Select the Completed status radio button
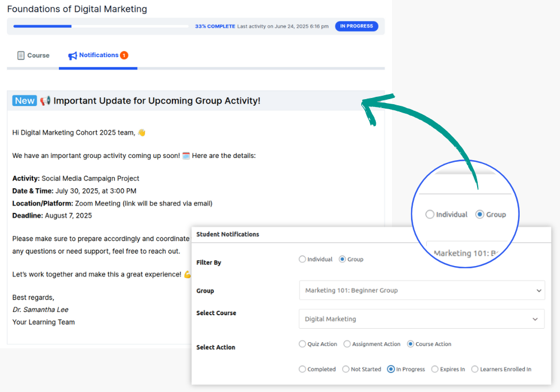560x392 pixels. point(302,369)
